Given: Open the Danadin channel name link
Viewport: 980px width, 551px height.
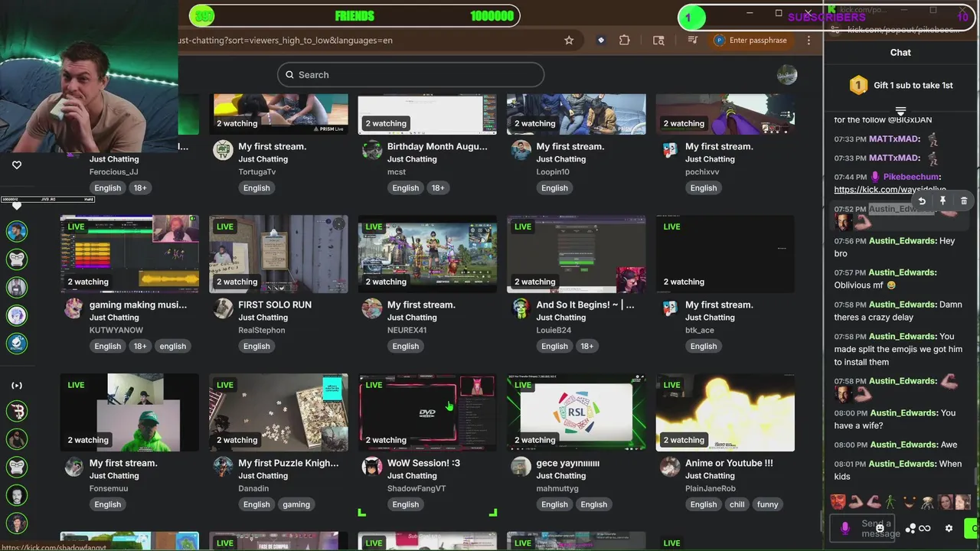Looking at the screenshot, I should pyautogui.click(x=253, y=488).
